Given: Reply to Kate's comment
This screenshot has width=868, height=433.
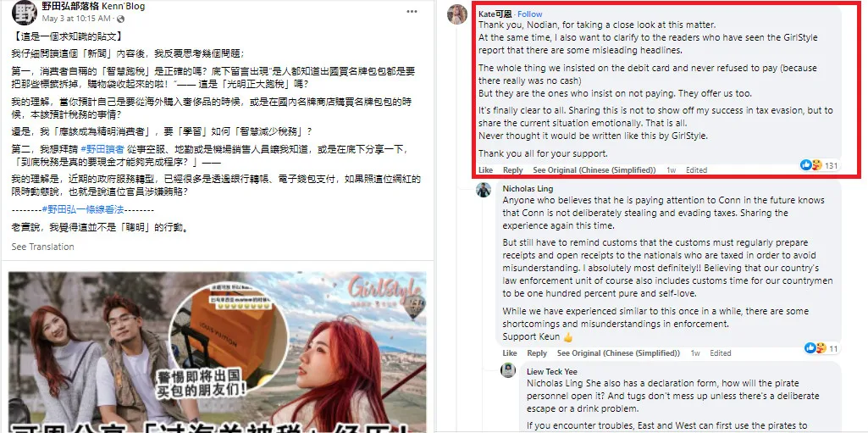Looking at the screenshot, I should pyautogui.click(x=512, y=170).
